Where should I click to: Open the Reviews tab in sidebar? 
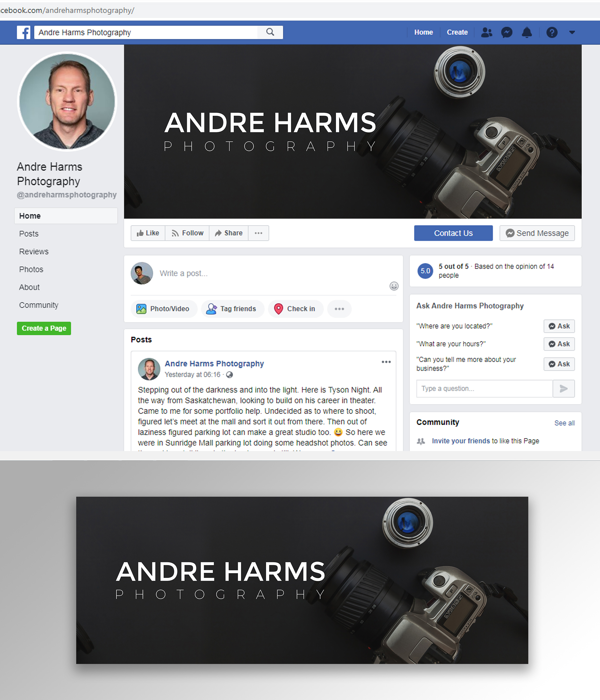click(34, 252)
